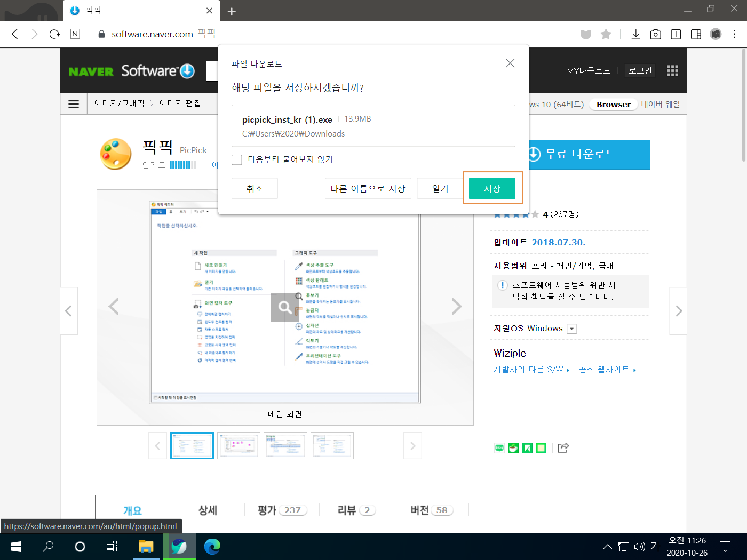Show hidden system tray icons

(607, 547)
